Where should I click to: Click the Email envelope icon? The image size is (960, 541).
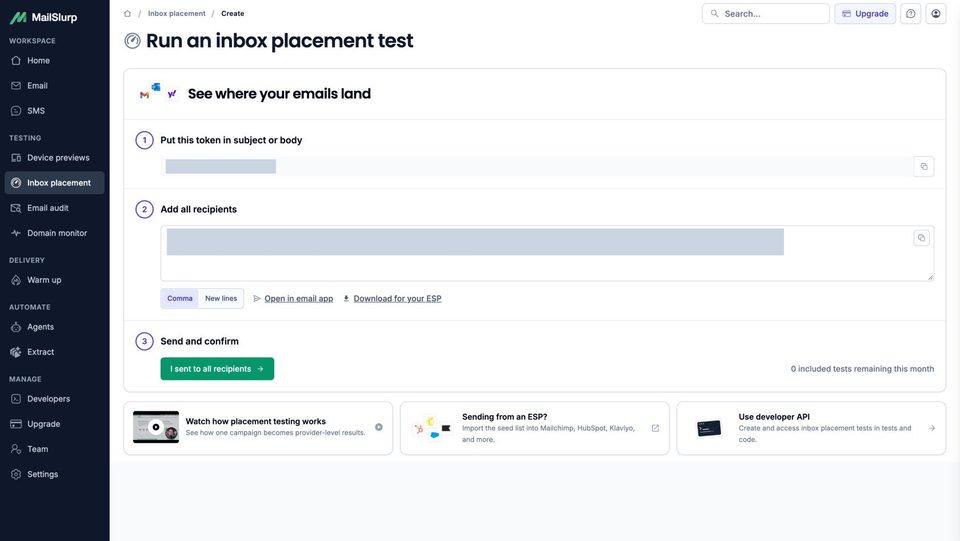pos(16,86)
